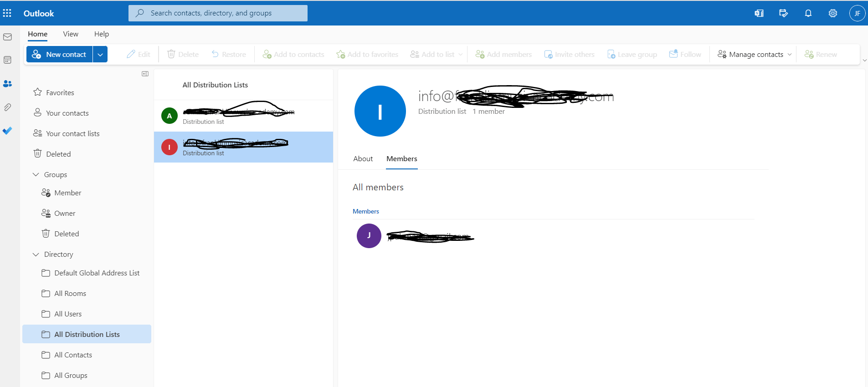Screen dimensions: 868x387
Task: Open notifications bell icon
Action: (808, 13)
